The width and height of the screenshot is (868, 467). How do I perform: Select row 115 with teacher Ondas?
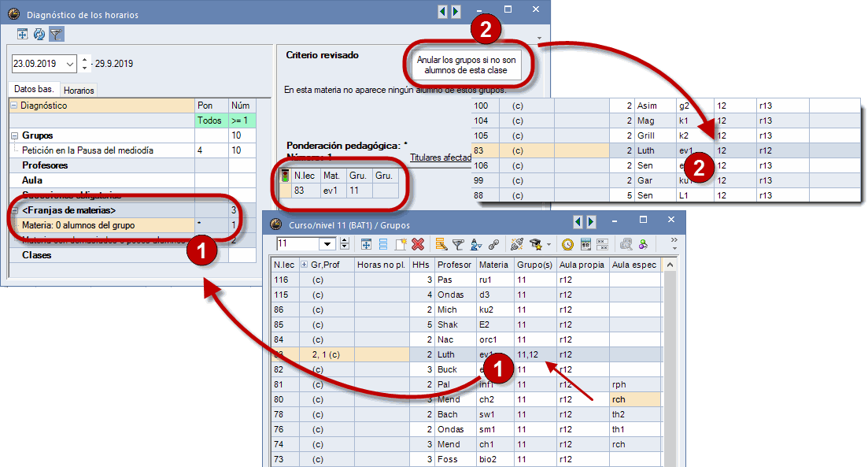click(466, 295)
